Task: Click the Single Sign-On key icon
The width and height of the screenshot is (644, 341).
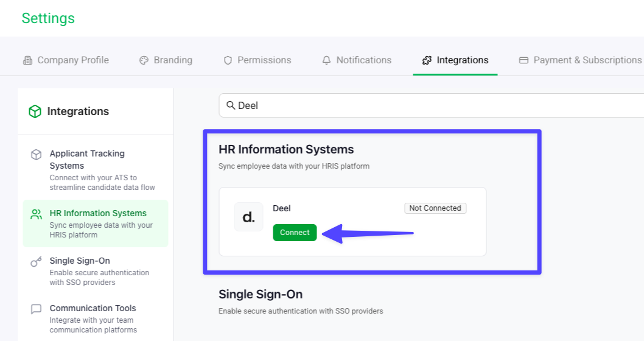Action: pos(37,262)
